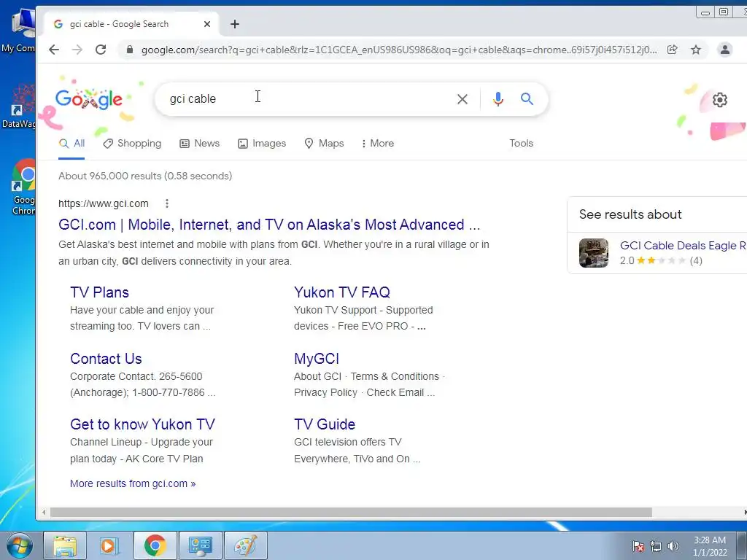Open GCI Cable Deals Eagle result

(683, 245)
